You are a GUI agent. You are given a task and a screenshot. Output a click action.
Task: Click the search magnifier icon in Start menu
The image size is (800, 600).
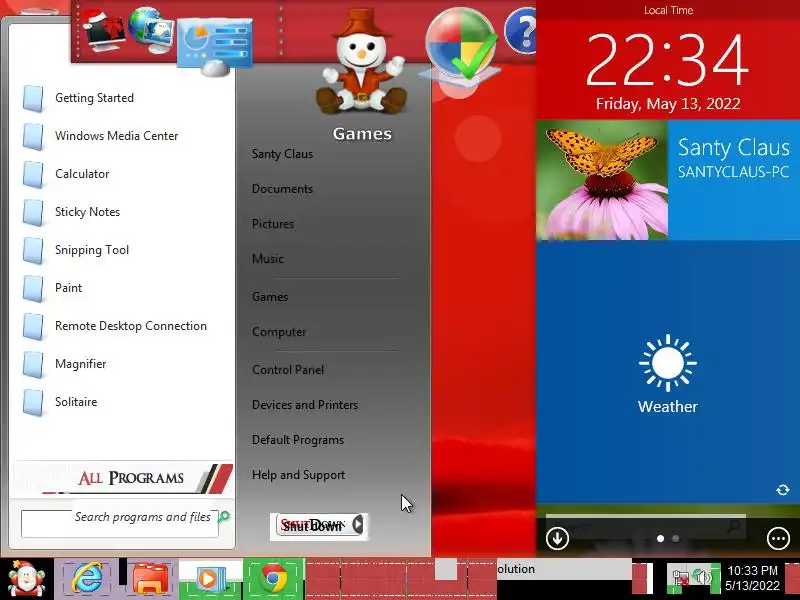click(223, 517)
